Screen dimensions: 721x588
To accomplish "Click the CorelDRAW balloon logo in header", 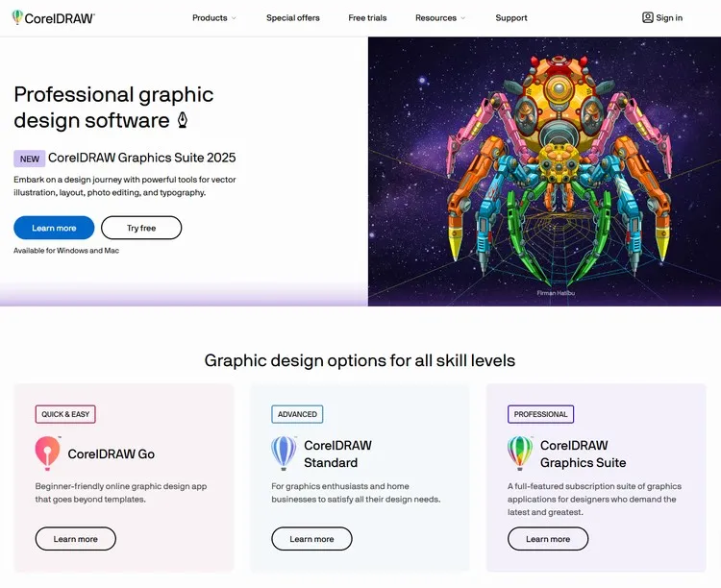I will pos(17,17).
